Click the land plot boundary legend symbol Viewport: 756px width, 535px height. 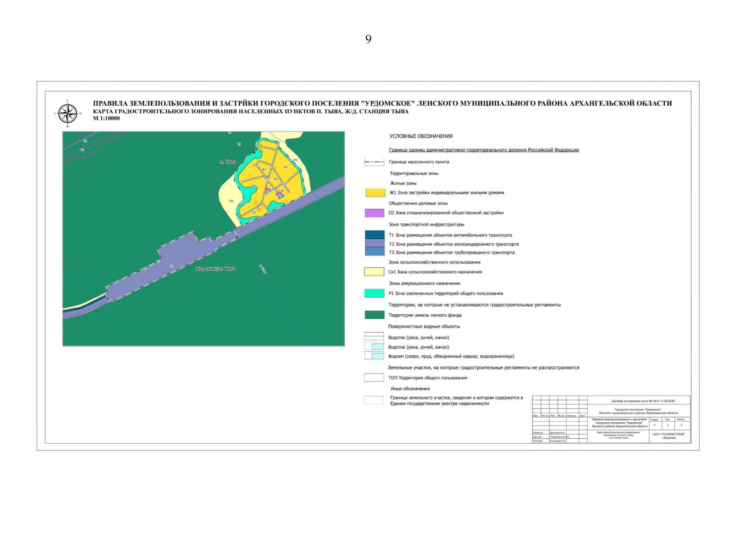tap(374, 400)
